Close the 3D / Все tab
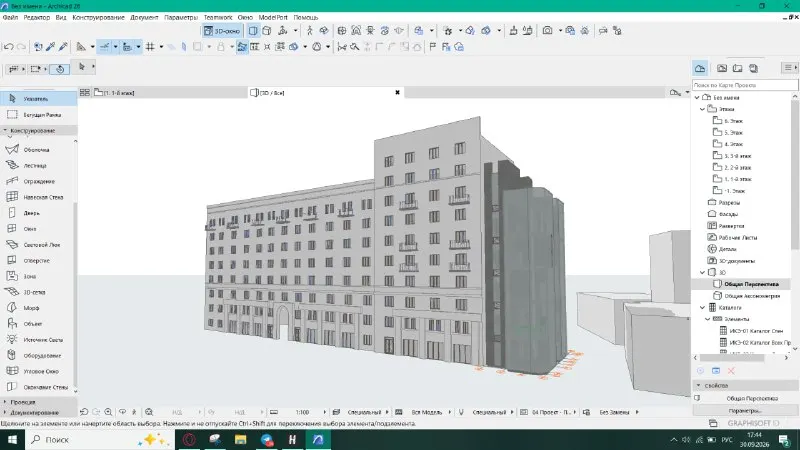800x450 pixels. coord(397,93)
